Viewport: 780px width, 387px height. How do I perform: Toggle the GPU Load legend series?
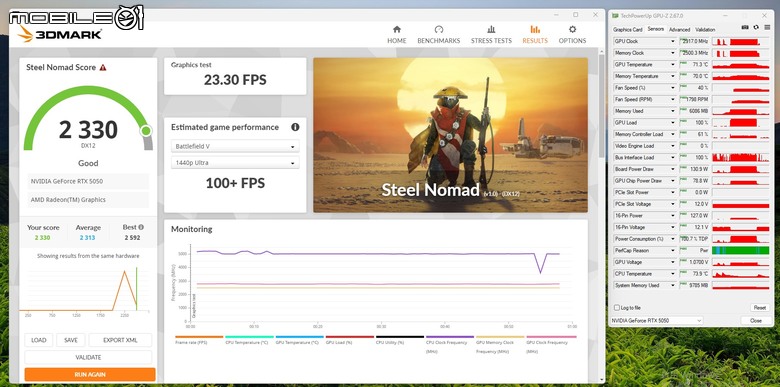point(350,340)
